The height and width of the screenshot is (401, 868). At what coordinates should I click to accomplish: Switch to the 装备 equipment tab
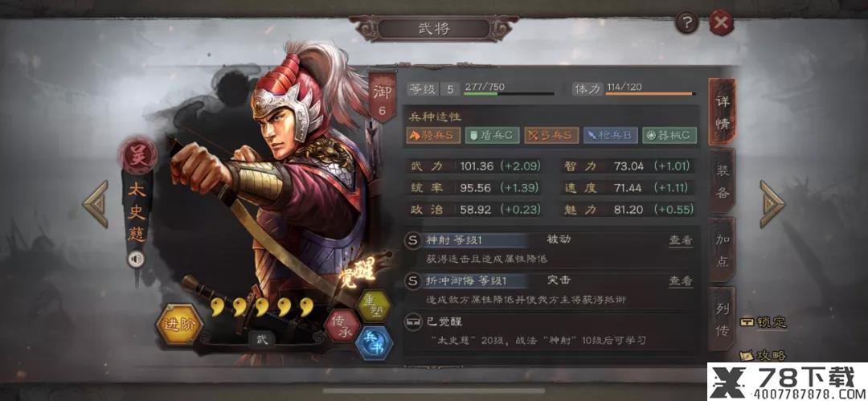click(723, 181)
